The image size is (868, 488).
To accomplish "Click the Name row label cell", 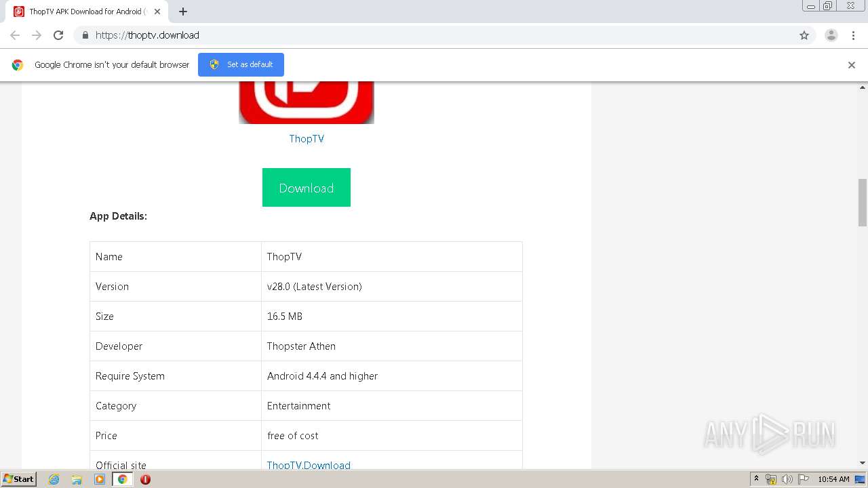I will coord(176,257).
